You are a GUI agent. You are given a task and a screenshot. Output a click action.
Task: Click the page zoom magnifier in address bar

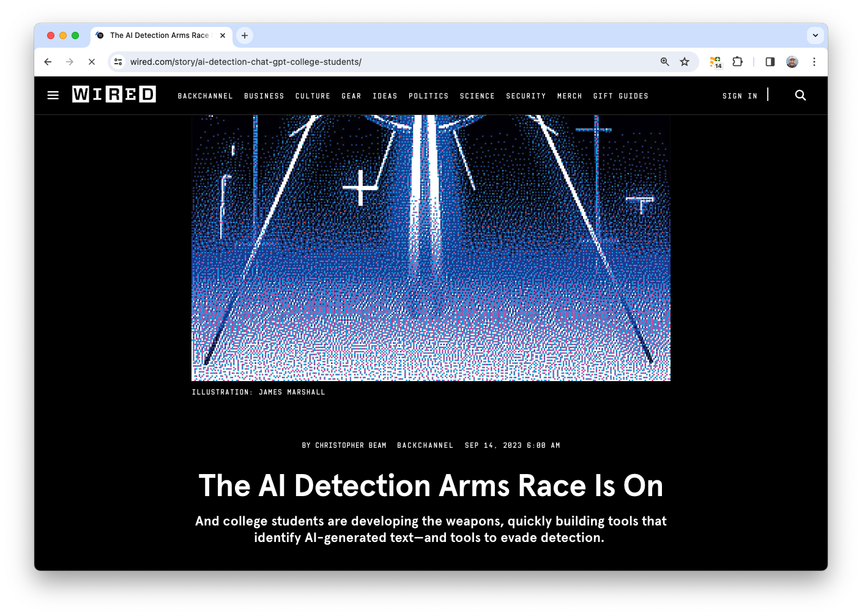[x=664, y=62]
